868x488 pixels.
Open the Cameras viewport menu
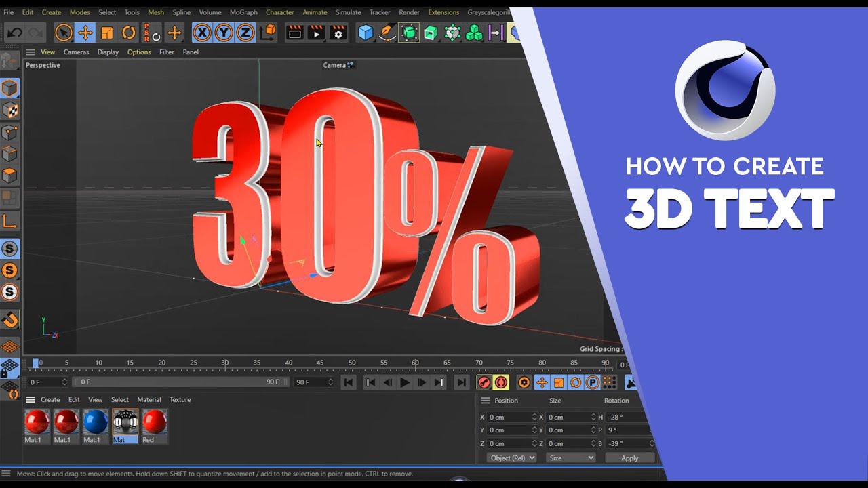click(x=76, y=52)
